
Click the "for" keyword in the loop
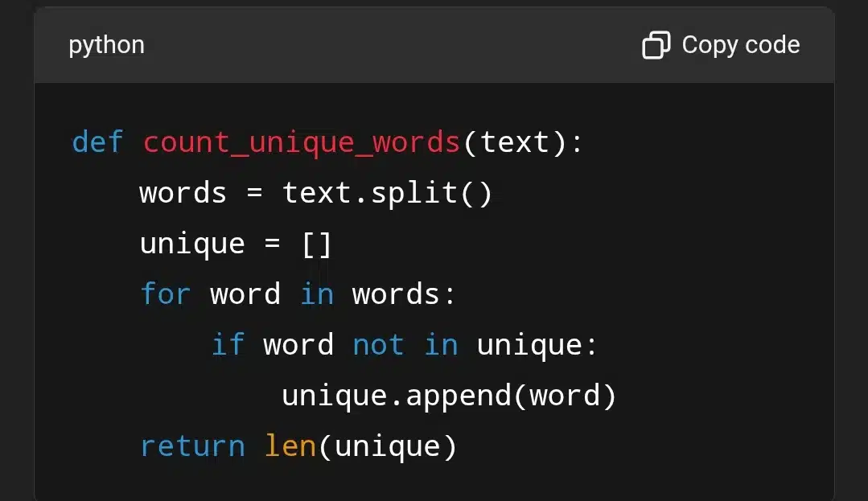click(x=165, y=294)
